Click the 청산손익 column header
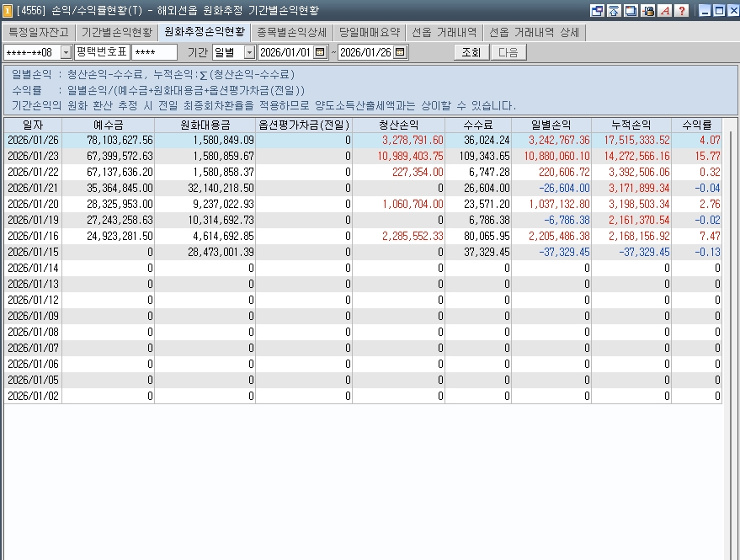This screenshot has width=740, height=560. [399, 125]
